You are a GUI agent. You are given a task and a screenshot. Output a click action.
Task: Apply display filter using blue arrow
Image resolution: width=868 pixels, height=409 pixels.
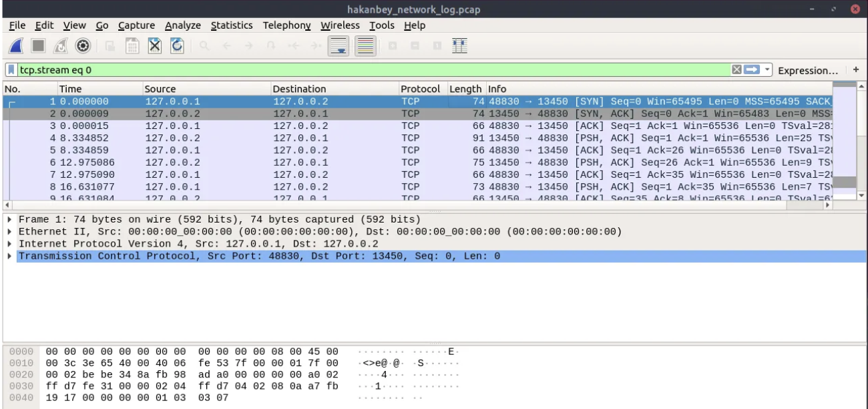tap(752, 70)
